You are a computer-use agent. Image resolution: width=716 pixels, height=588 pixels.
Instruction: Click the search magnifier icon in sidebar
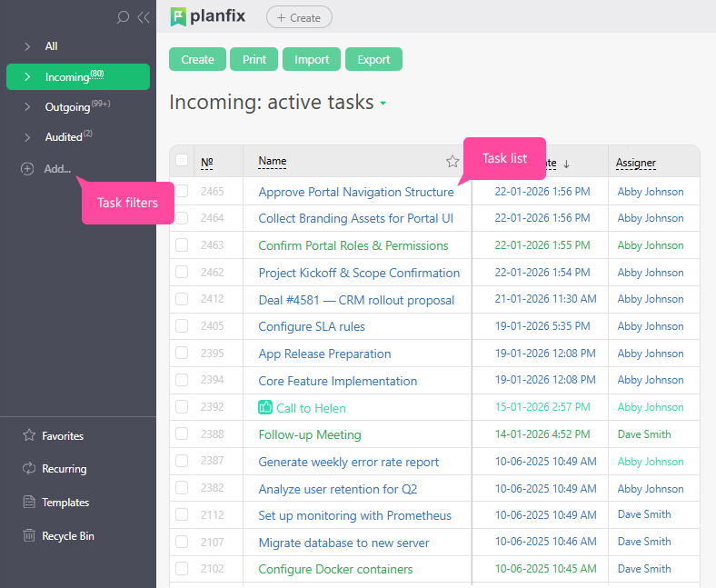124,17
